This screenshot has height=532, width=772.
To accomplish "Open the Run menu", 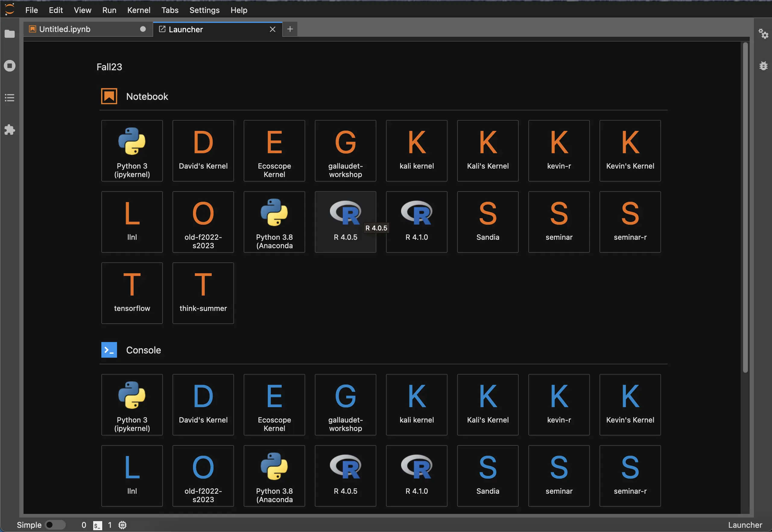I will point(109,10).
